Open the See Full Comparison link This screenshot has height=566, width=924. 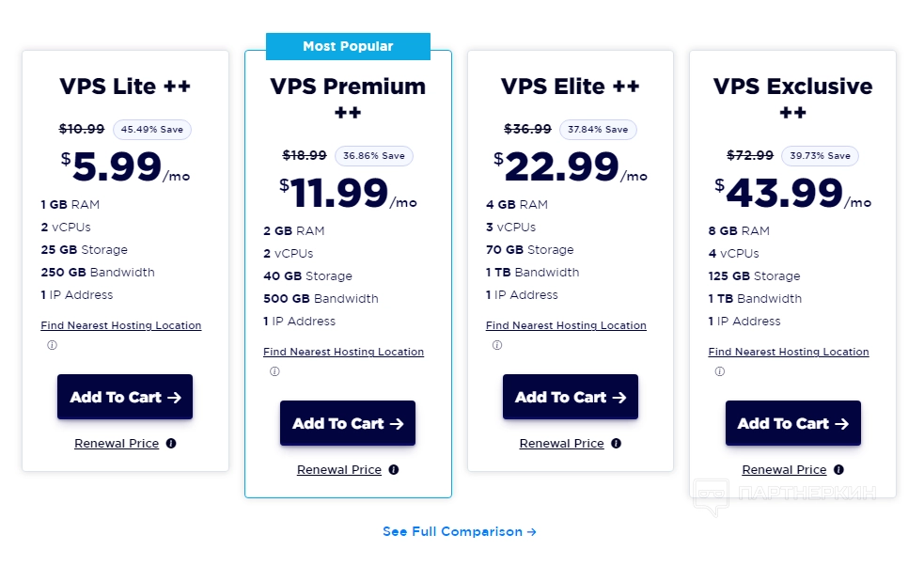(460, 532)
